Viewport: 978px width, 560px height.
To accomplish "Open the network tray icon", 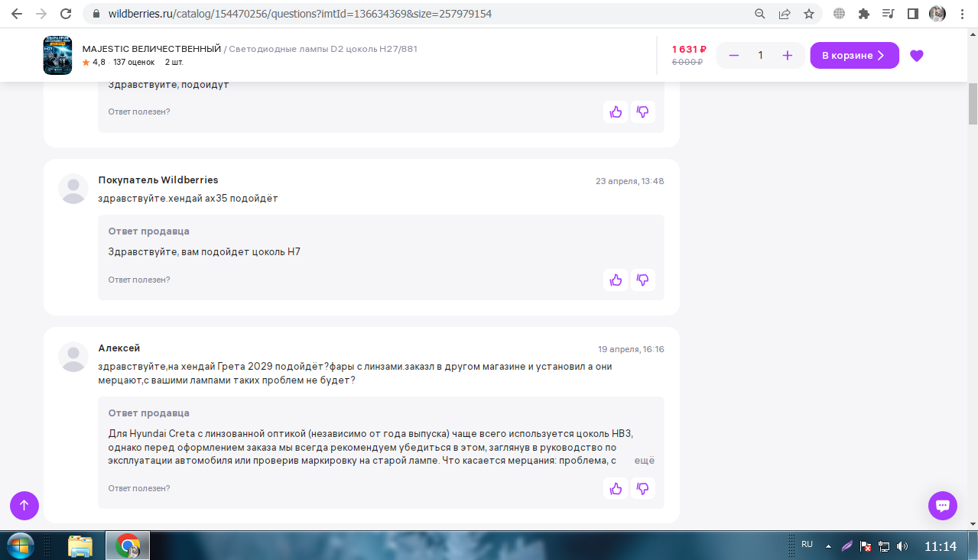I will click(x=884, y=546).
